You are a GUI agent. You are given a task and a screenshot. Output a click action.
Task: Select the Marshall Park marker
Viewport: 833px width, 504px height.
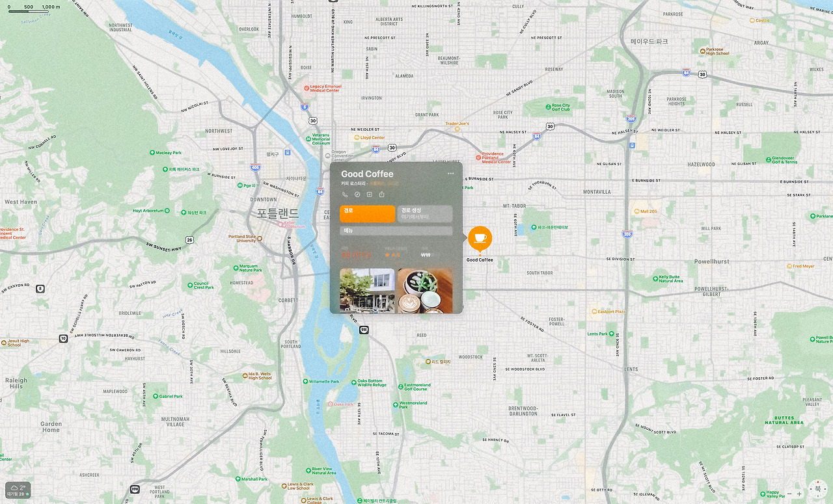coord(237,479)
